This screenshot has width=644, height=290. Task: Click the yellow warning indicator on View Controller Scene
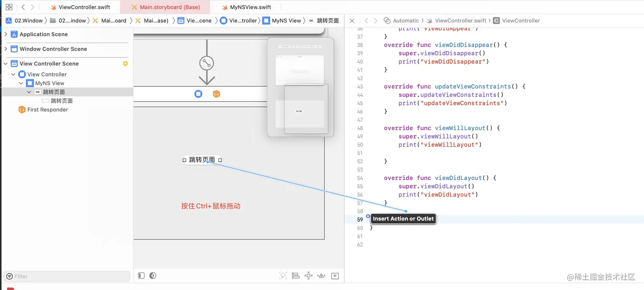125,63
